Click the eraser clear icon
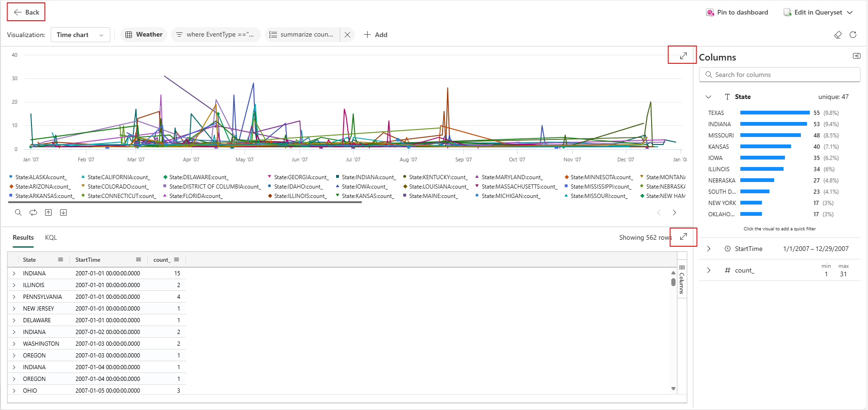 838,35
